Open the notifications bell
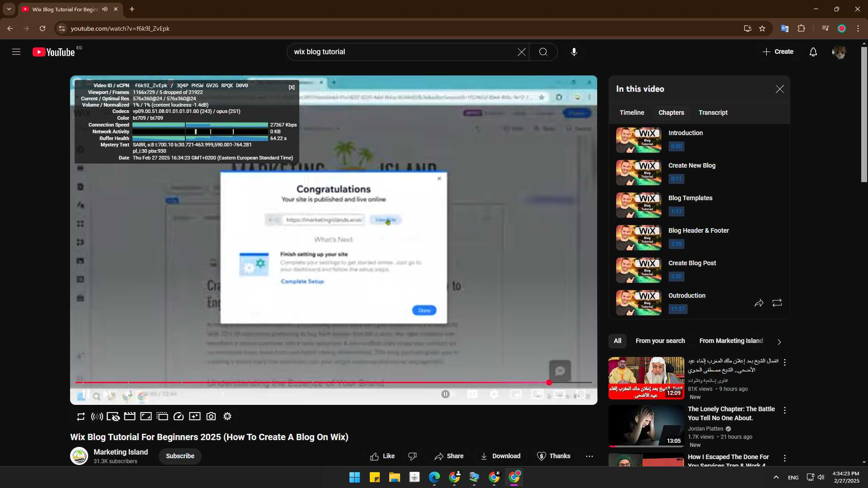The image size is (868, 488). click(x=813, y=52)
